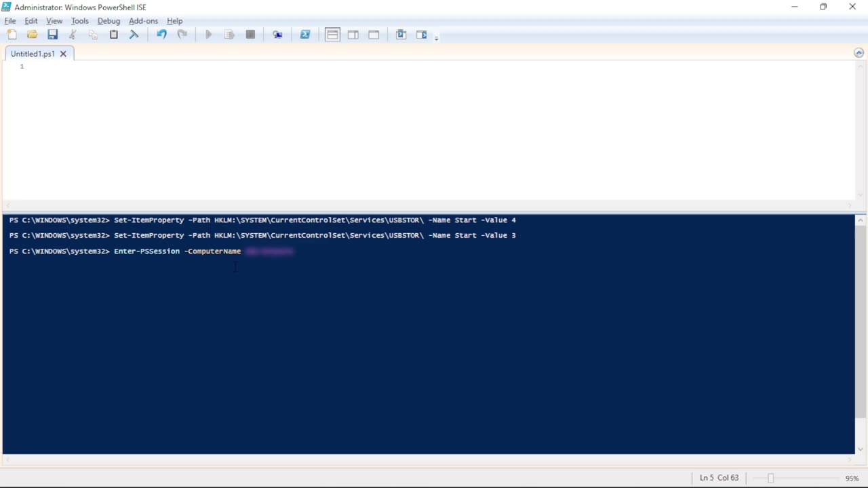
Task: Open the Edit menu
Action: 31,21
